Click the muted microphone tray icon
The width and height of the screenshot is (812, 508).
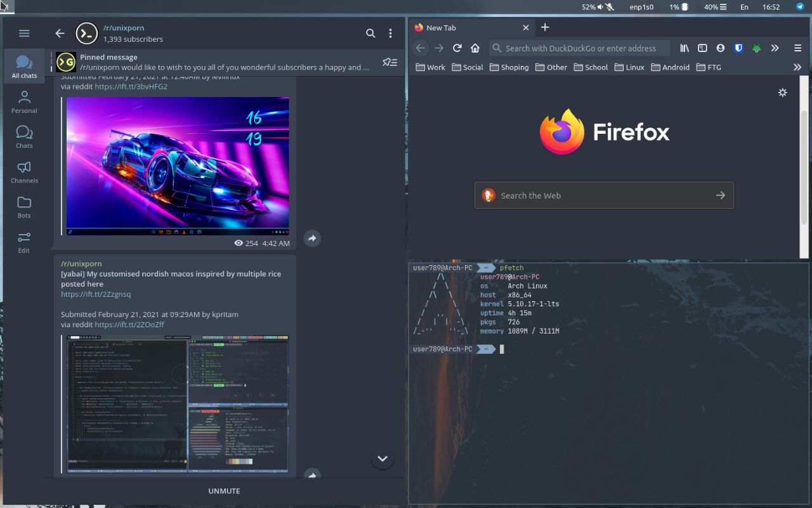click(610, 7)
